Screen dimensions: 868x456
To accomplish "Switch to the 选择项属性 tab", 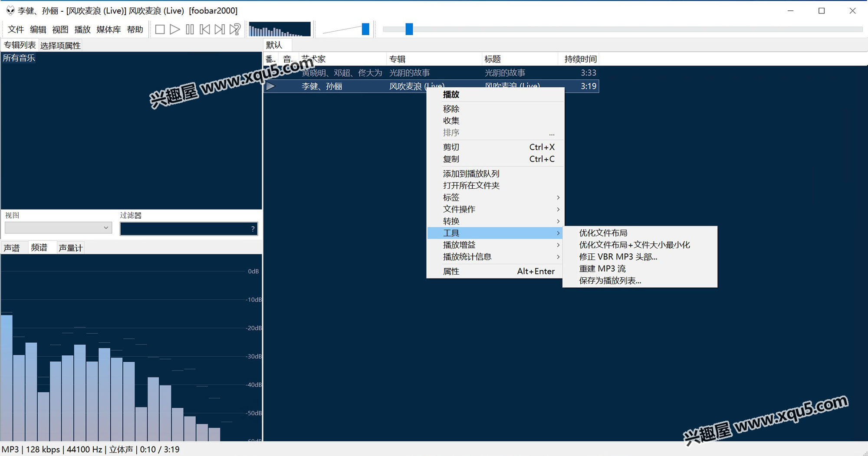I will tap(60, 46).
